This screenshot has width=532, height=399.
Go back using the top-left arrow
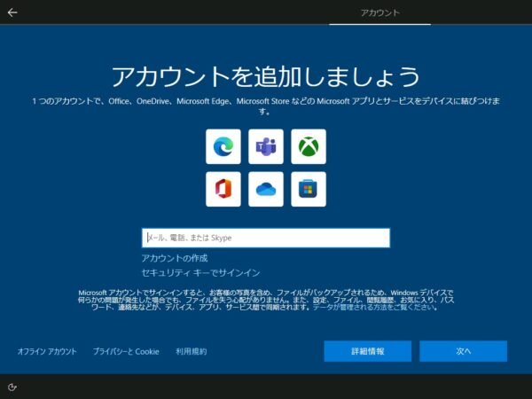click(12, 12)
